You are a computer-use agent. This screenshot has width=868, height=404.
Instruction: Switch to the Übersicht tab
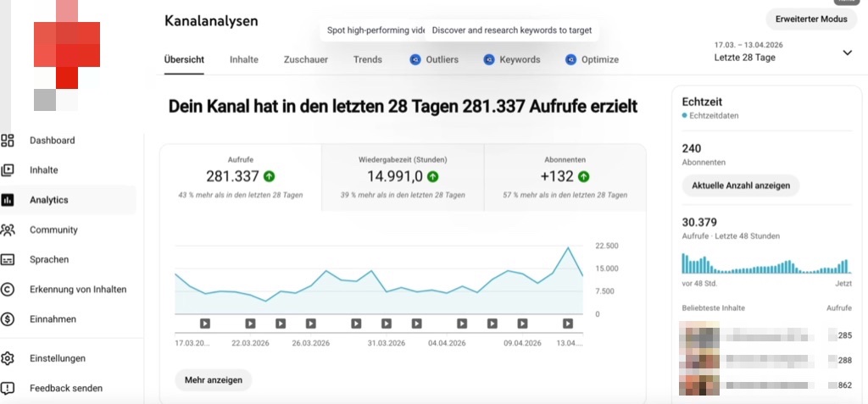184,60
